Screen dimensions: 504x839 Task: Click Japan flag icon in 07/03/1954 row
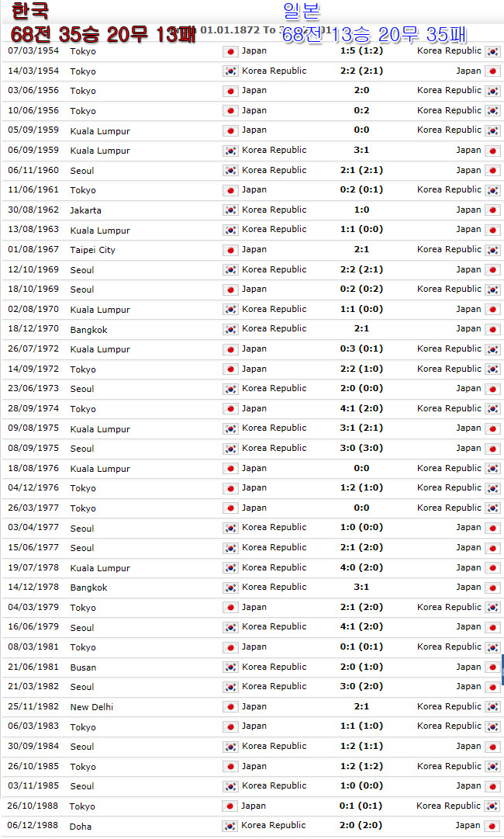tap(230, 51)
